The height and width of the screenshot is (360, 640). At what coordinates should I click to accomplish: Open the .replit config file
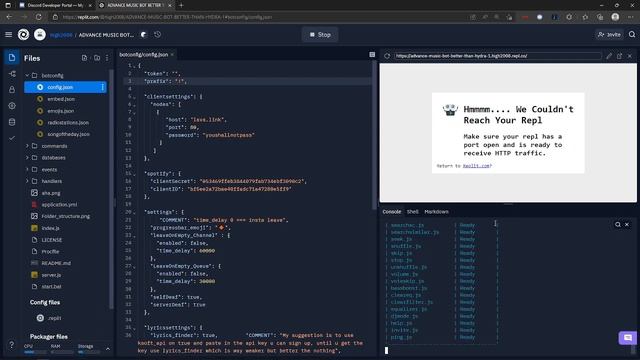tap(54, 318)
